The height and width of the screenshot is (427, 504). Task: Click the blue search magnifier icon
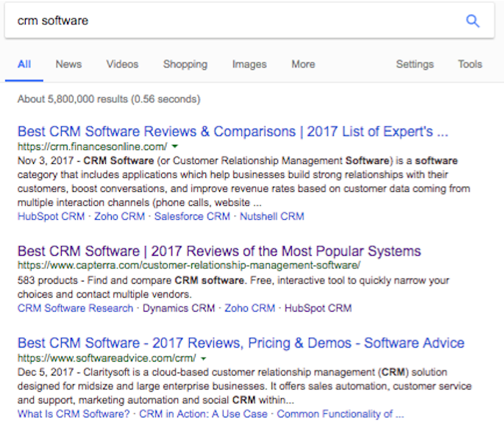pyautogui.click(x=472, y=21)
